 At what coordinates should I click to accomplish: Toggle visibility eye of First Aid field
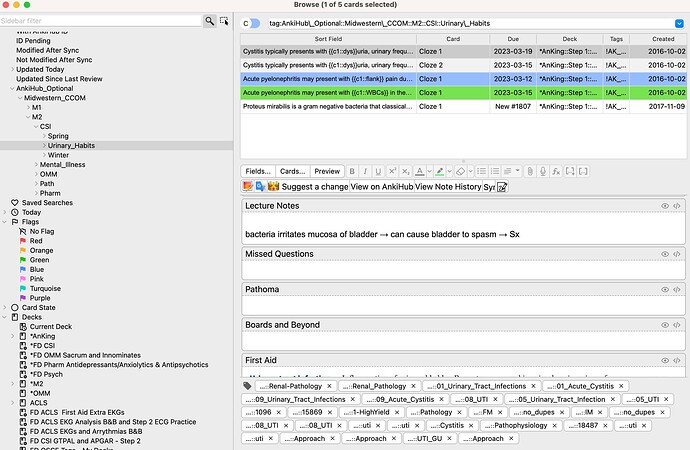[665, 360]
